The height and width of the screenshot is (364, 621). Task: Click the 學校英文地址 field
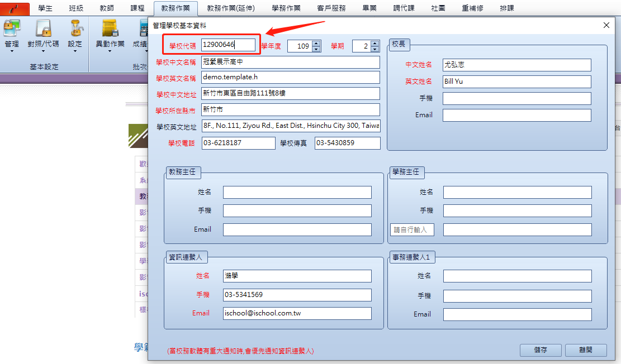[291, 126]
